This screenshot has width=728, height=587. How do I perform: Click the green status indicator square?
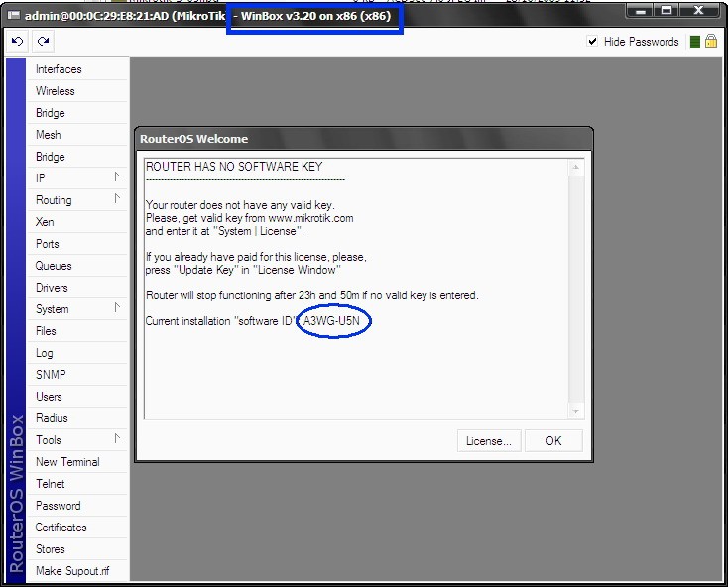click(695, 42)
